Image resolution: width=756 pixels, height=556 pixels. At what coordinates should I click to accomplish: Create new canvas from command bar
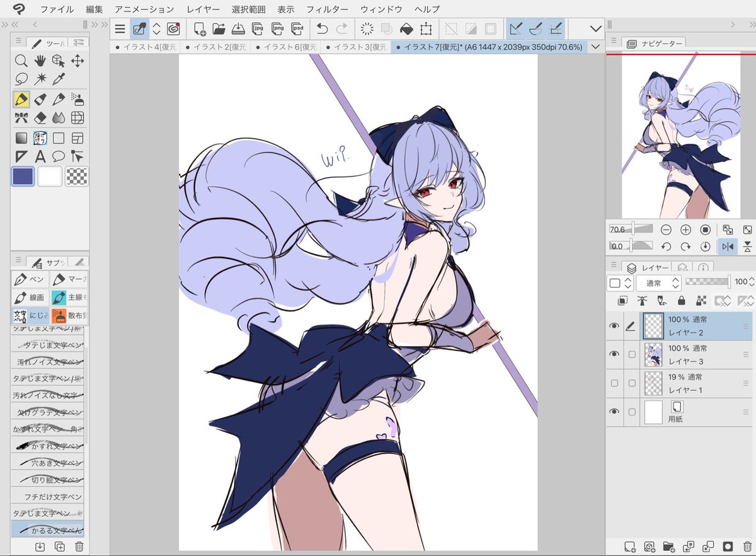(200, 29)
